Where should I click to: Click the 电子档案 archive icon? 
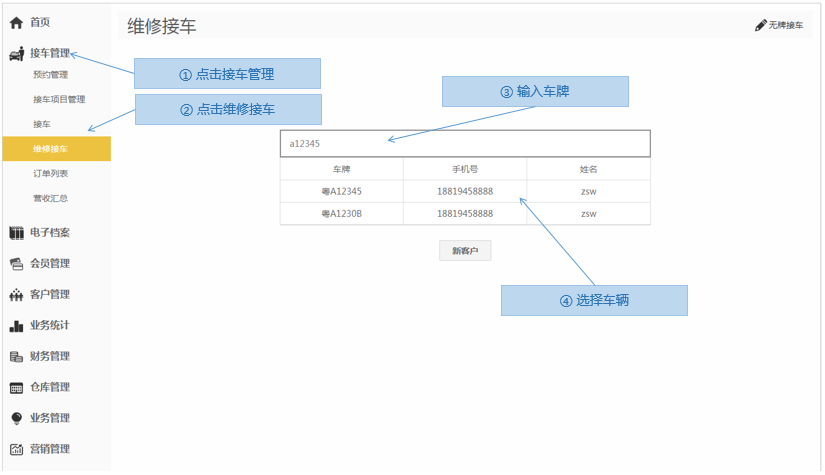pyautogui.click(x=16, y=233)
